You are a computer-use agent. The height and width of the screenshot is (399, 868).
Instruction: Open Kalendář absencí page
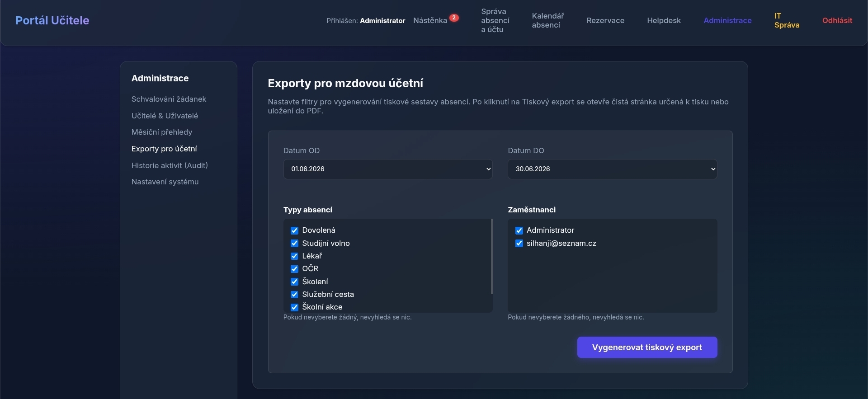(x=548, y=20)
